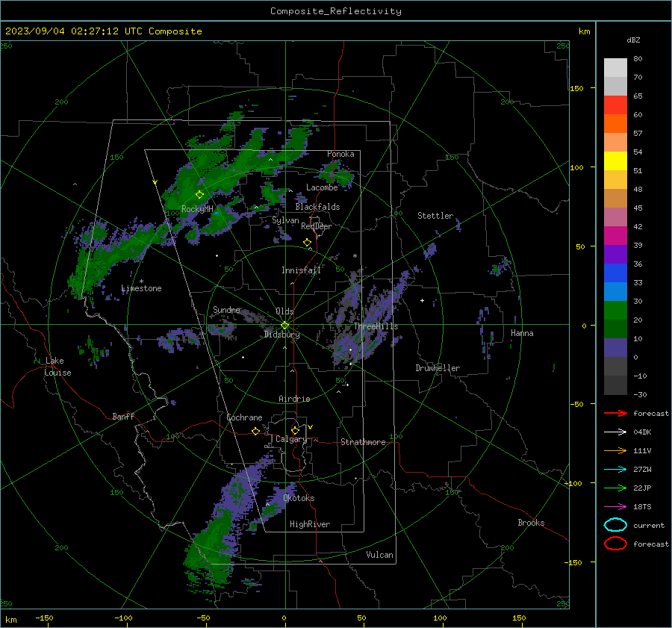
Task: Click the magenta 42 dBZ color swatch
Action: tap(615, 236)
